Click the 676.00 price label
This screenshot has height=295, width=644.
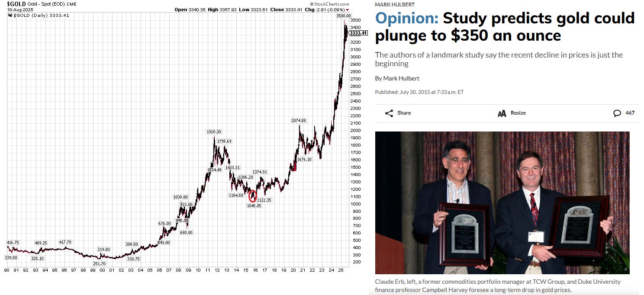tap(165, 224)
